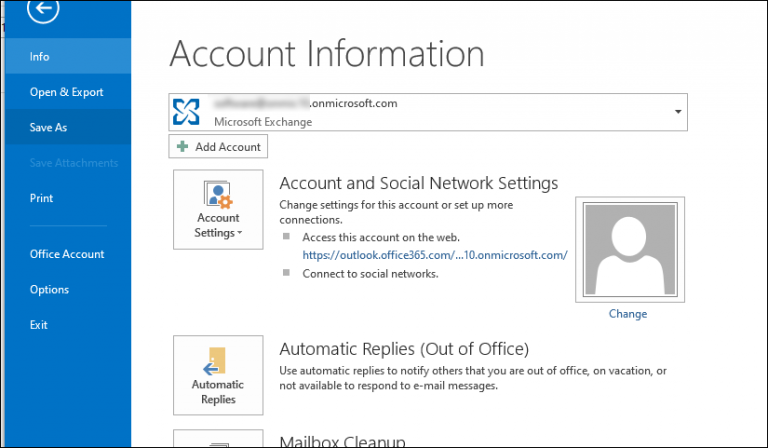
Task: Click the Add Account button
Action: (218, 146)
